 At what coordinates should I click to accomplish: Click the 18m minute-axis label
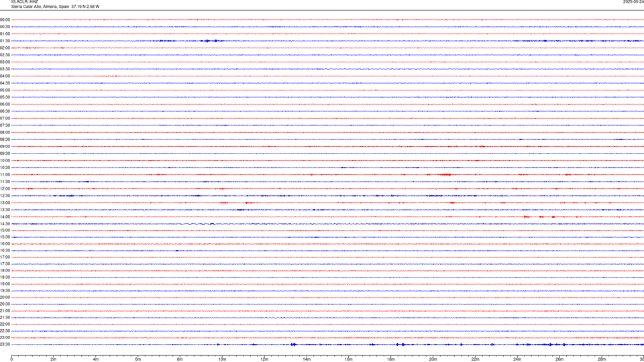point(390,359)
